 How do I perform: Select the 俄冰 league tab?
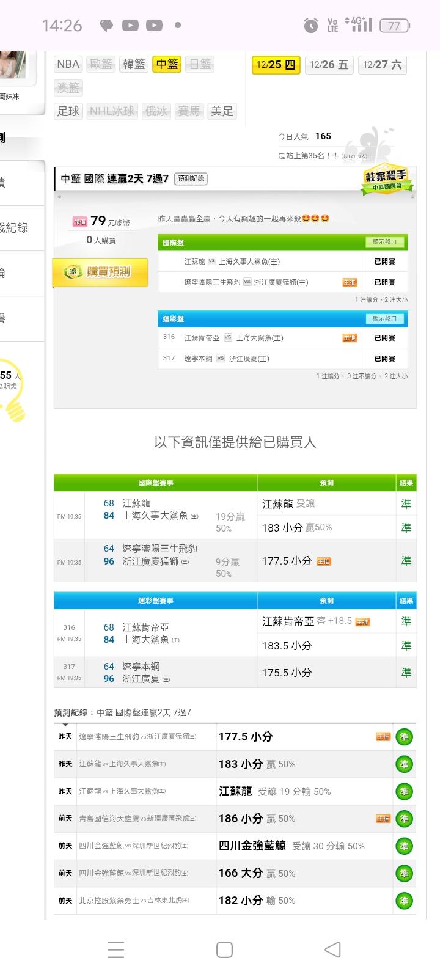pyautogui.click(x=156, y=111)
